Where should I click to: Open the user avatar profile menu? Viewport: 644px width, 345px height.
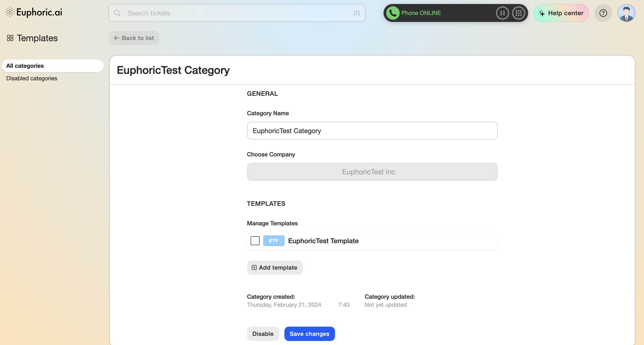tap(626, 13)
